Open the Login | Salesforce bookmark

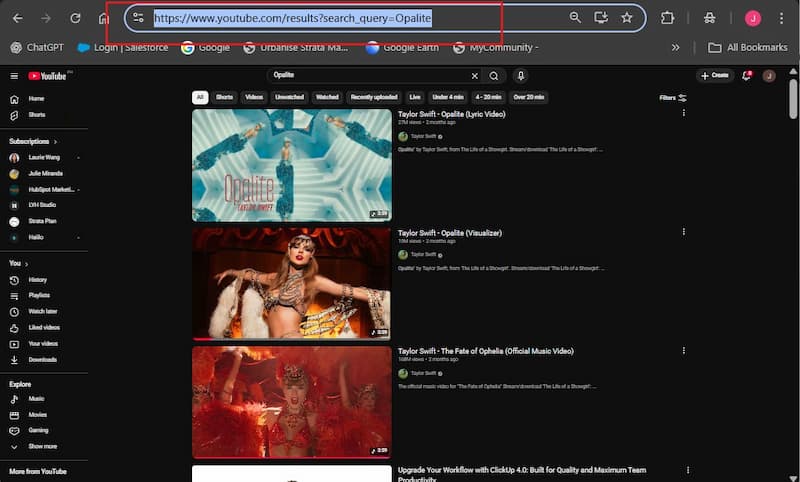coord(122,47)
